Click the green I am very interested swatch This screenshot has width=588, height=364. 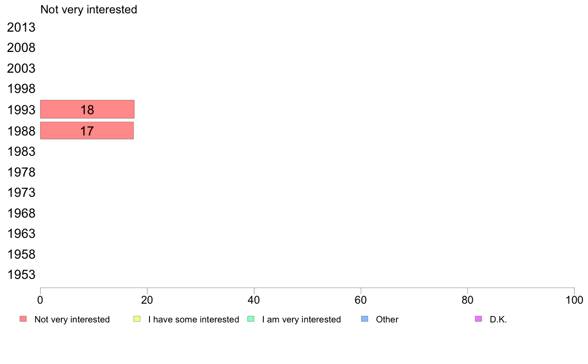tap(251, 319)
